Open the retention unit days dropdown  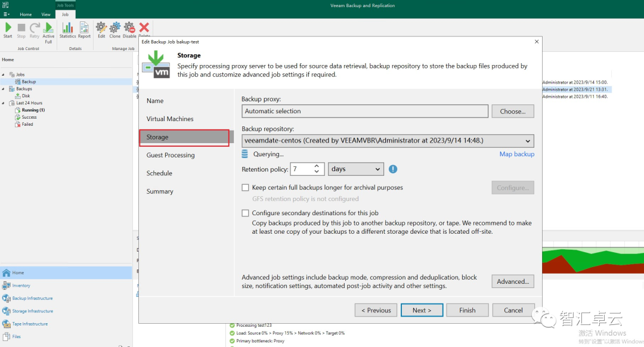[355, 169]
